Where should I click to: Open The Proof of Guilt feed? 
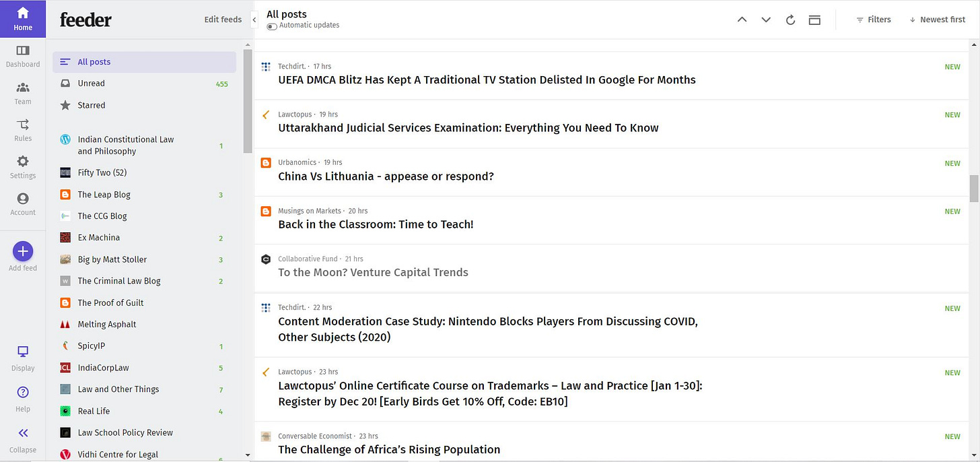tap(145, 302)
